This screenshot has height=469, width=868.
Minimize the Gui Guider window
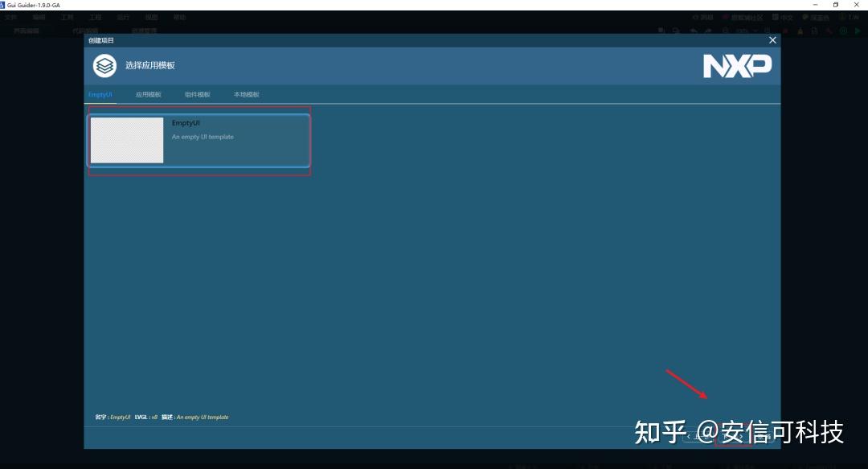tap(815, 5)
